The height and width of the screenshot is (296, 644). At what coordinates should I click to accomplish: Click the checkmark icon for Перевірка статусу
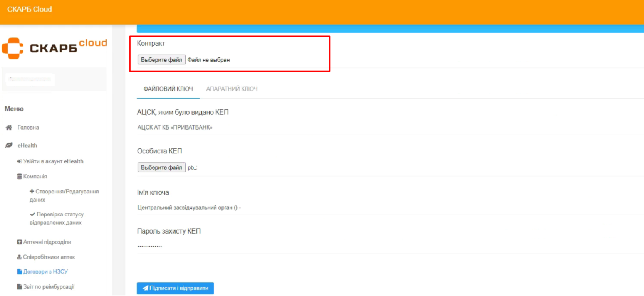32,214
